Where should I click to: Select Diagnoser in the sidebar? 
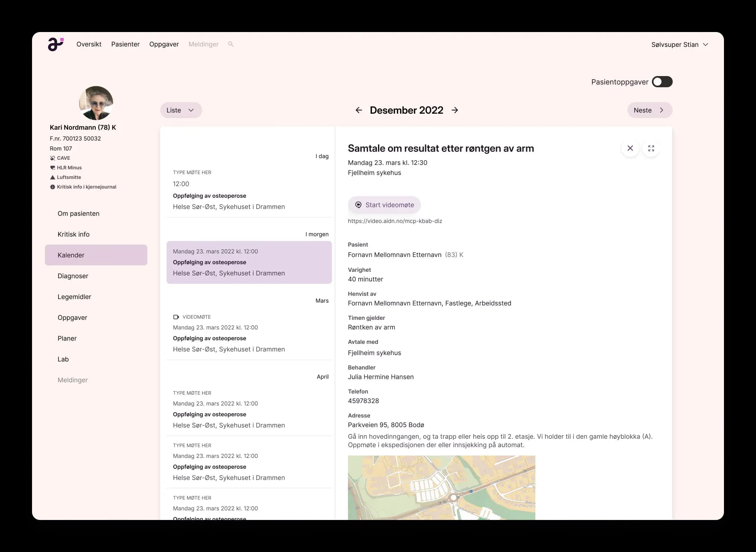click(x=96, y=276)
